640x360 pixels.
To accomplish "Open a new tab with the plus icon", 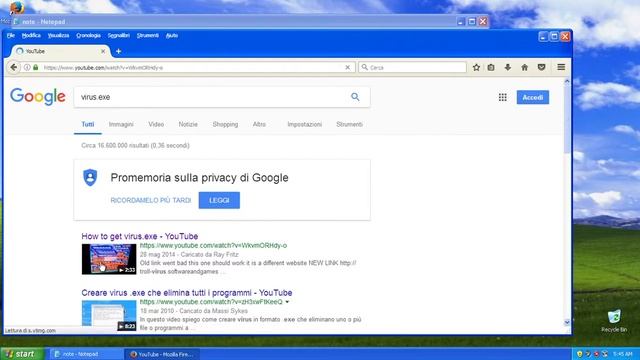I will click(118, 51).
